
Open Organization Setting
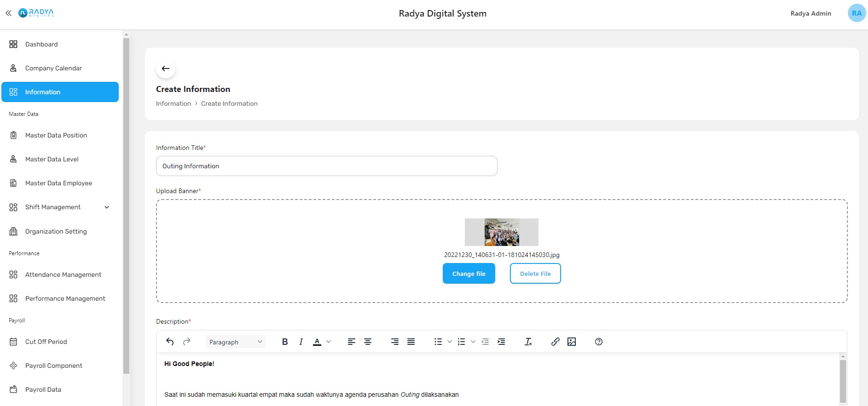click(x=60, y=231)
